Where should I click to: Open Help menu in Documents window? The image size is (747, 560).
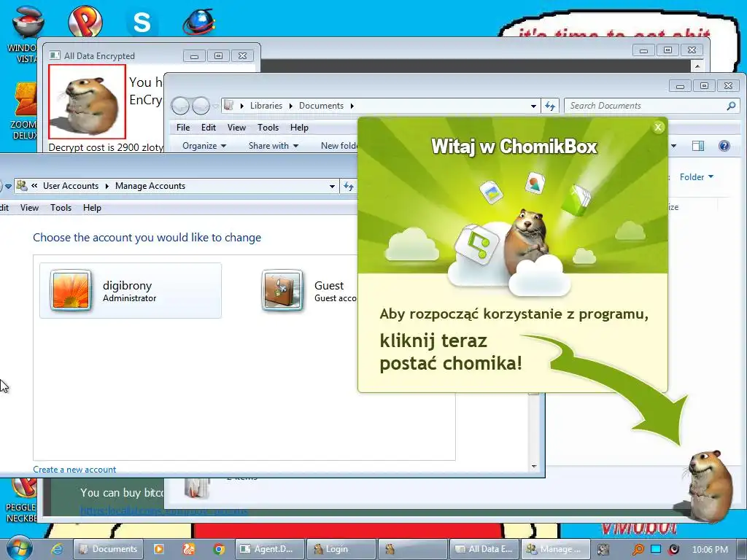click(x=299, y=128)
